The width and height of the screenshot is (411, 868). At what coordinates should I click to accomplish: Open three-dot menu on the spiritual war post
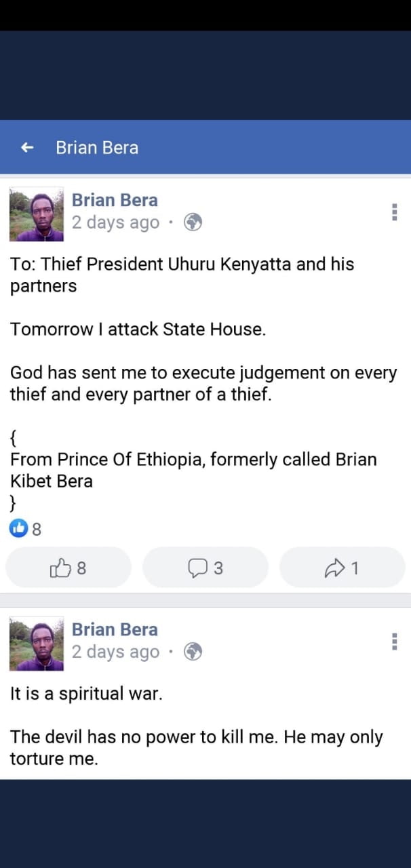tap(394, 642)
